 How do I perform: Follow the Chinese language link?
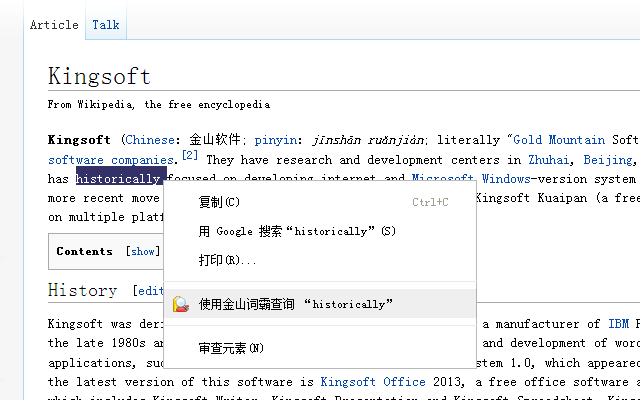[150, 140]
